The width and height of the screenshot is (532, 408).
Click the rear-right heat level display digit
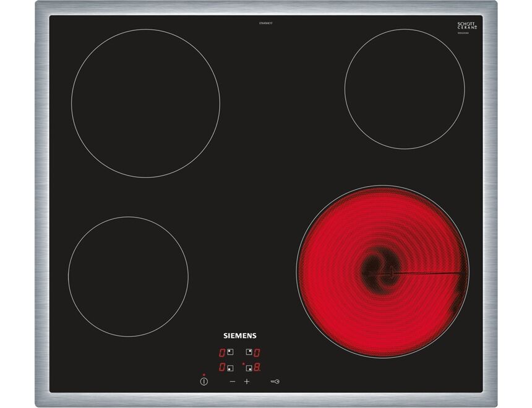pos(257,352)
